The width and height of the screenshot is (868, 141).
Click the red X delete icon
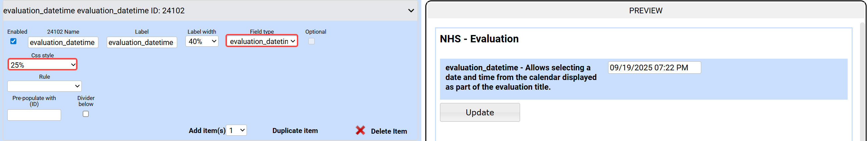point(360,131)
